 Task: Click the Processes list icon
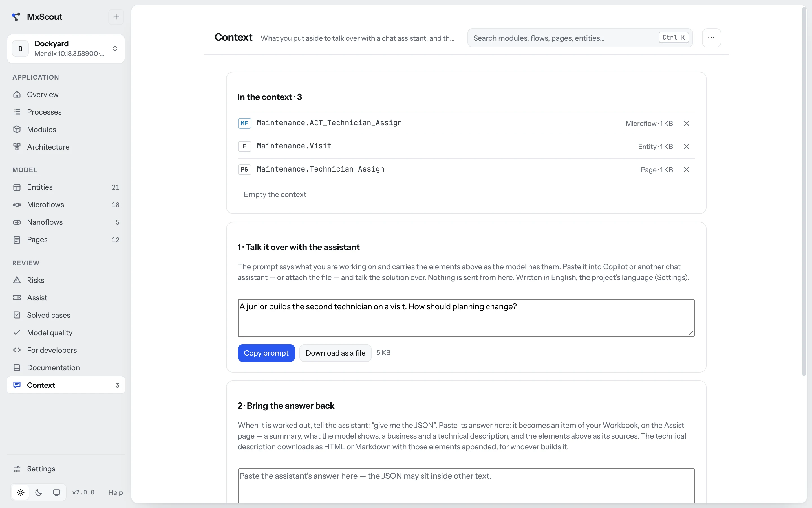coord(17,112)
